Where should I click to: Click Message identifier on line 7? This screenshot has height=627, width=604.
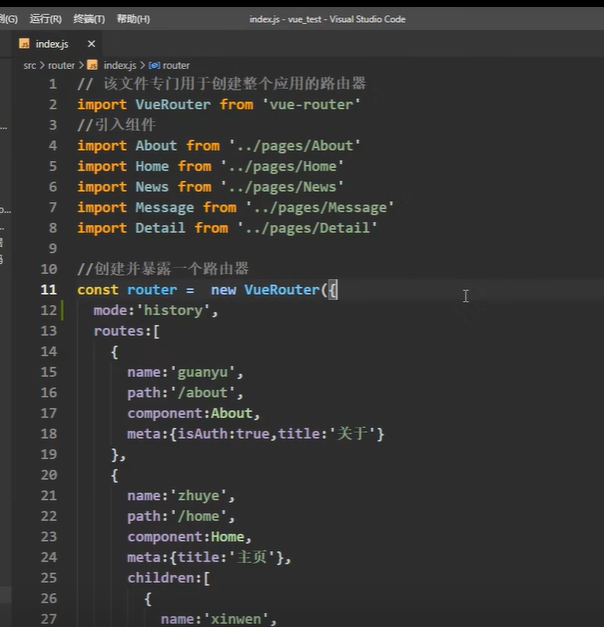coord(164,208)
